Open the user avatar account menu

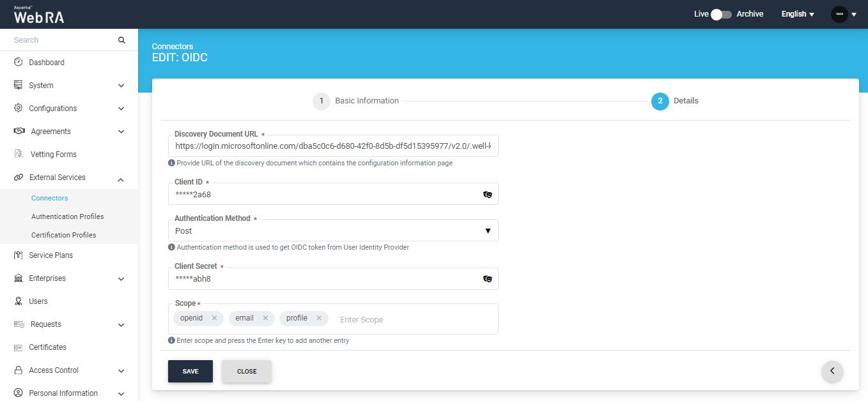click(x=843, y=14)
